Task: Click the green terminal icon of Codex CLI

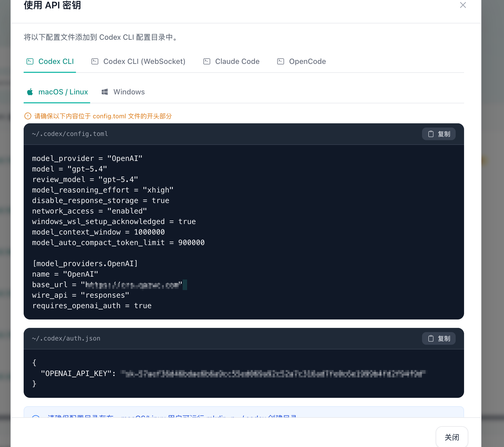Action: point(30,62)
